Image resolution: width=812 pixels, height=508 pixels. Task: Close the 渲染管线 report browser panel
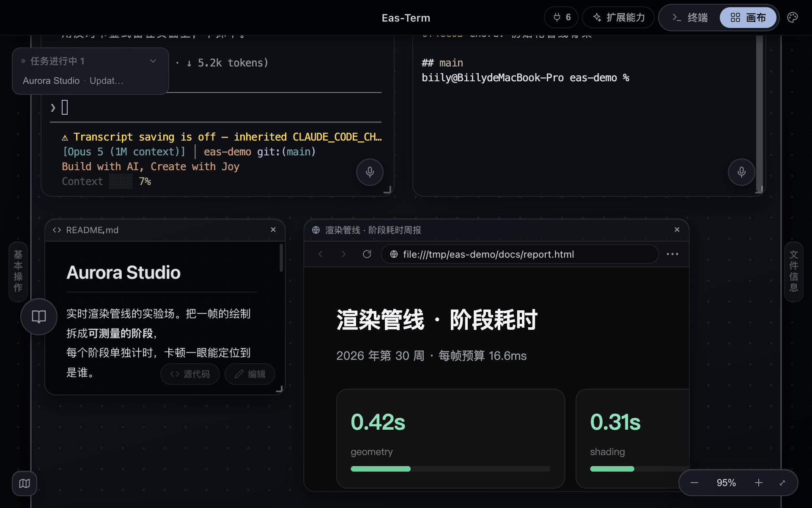click(x=677, y=229)
